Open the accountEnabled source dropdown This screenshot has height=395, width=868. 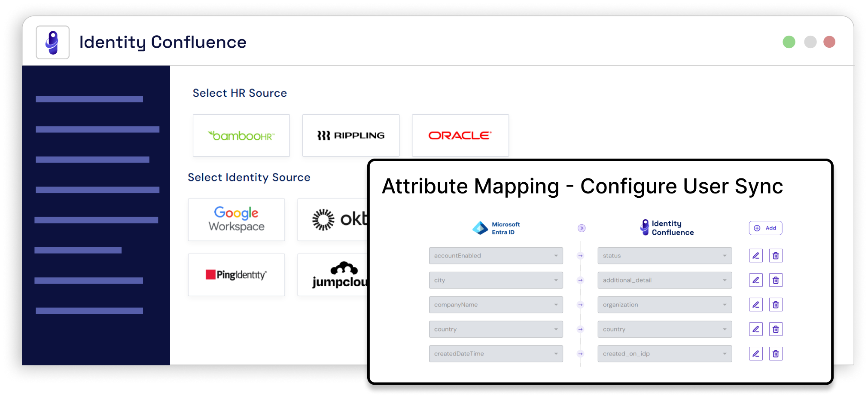click(x=496, y=256)
